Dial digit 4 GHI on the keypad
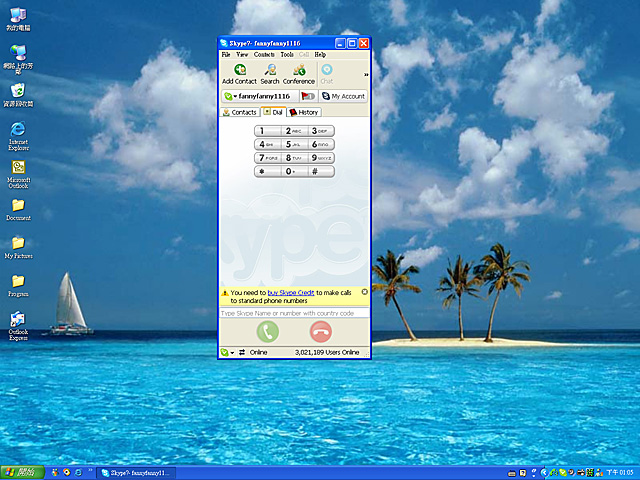This screenshot has width=640, height=480. (x=267, y=144)
